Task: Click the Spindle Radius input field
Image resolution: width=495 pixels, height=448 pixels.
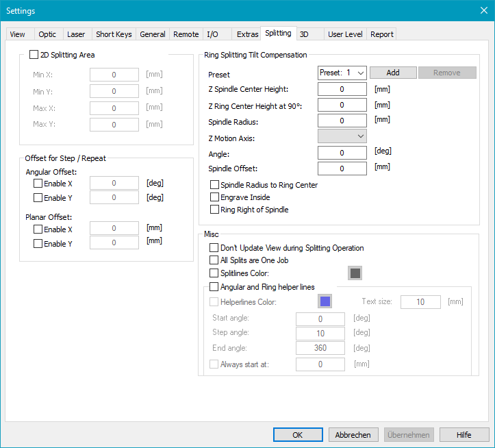Action: tap(342, 121)
